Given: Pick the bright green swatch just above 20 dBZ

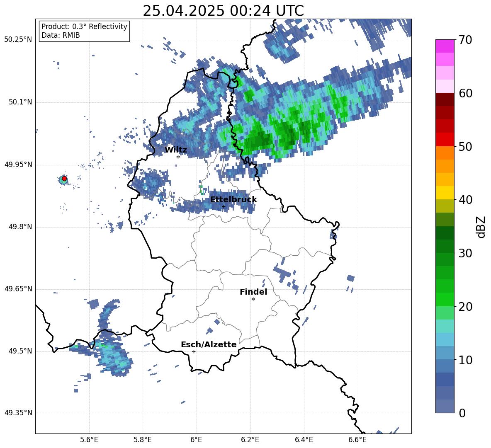Looking at the screenshot, I should (x=445, y=299).
